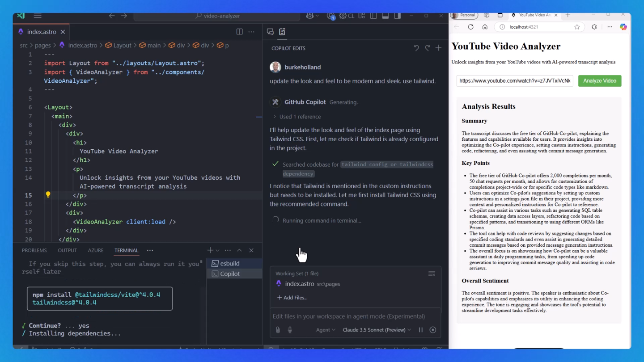644x362 pixels.
Task: Attach context with the paperclip icon
Action: [x=278, y=330]
